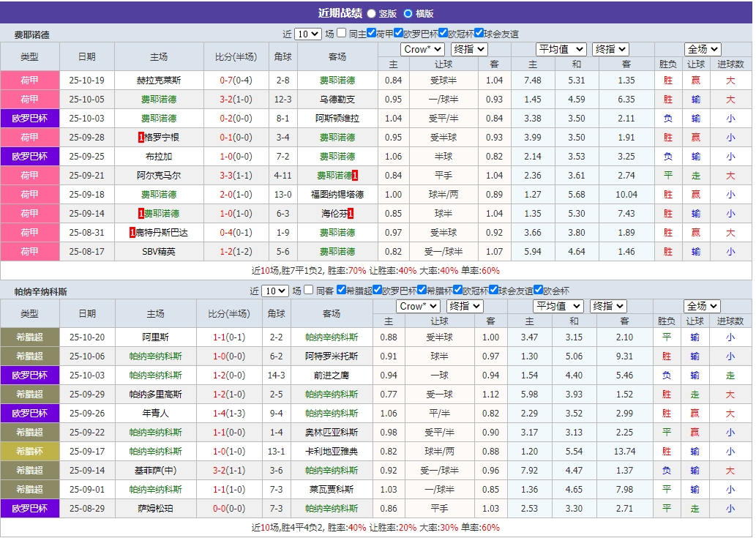Open the 平均值 dropdown in Feyenoord table
The width and height of the screenshot is (756, 538).
(559, 49)
